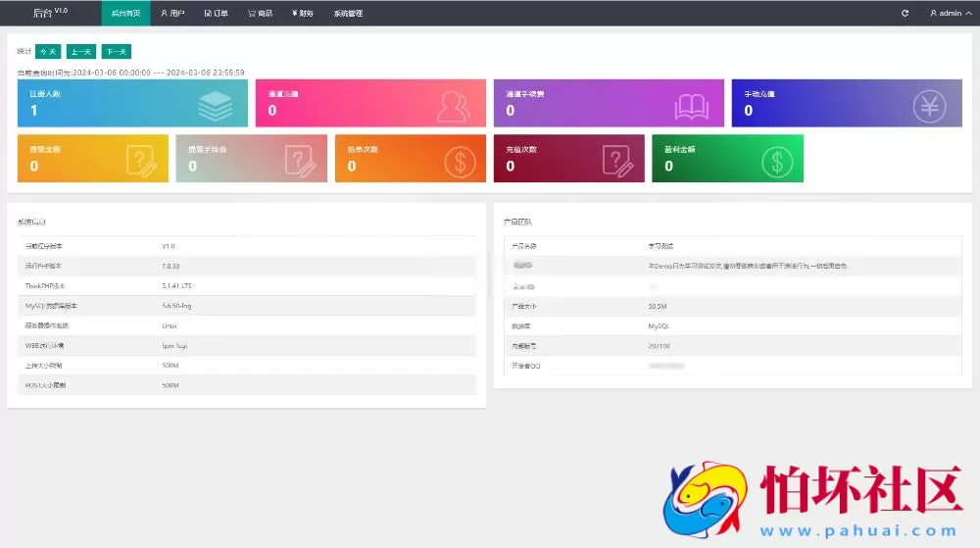This screenshot has height=548, width=980.
Task: Open the 订单 menu
Action: coord(217,14)
